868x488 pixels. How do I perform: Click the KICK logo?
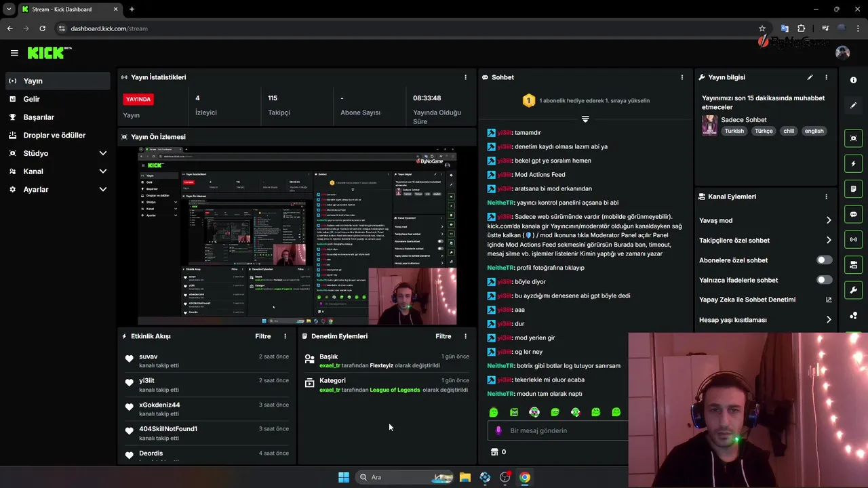[49, 53]
